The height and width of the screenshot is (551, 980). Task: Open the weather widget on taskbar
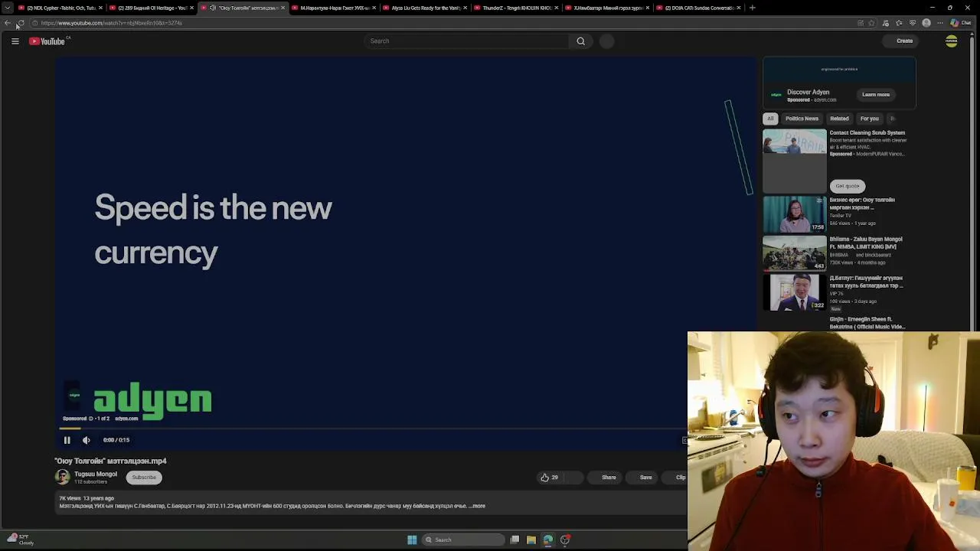coord(19,540)
